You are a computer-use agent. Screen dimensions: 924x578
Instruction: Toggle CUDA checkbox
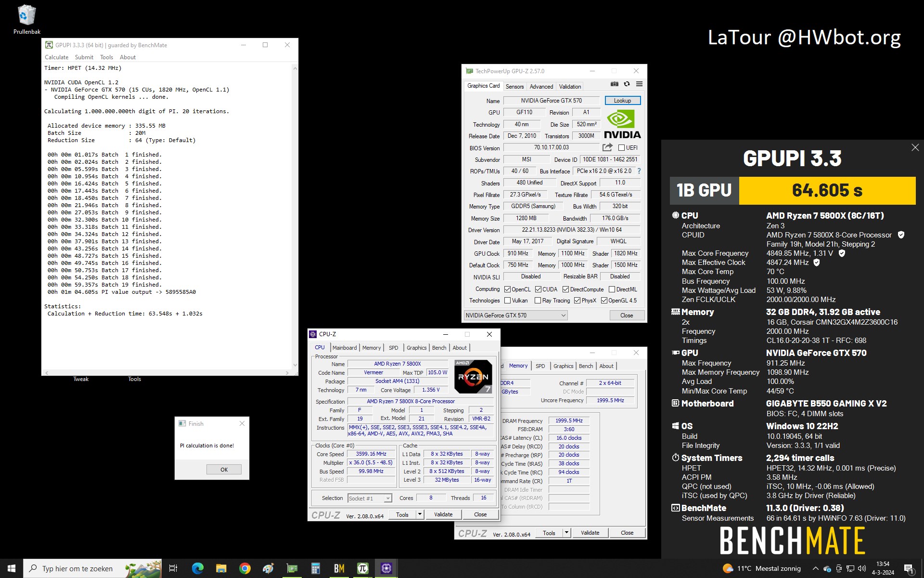538,289
